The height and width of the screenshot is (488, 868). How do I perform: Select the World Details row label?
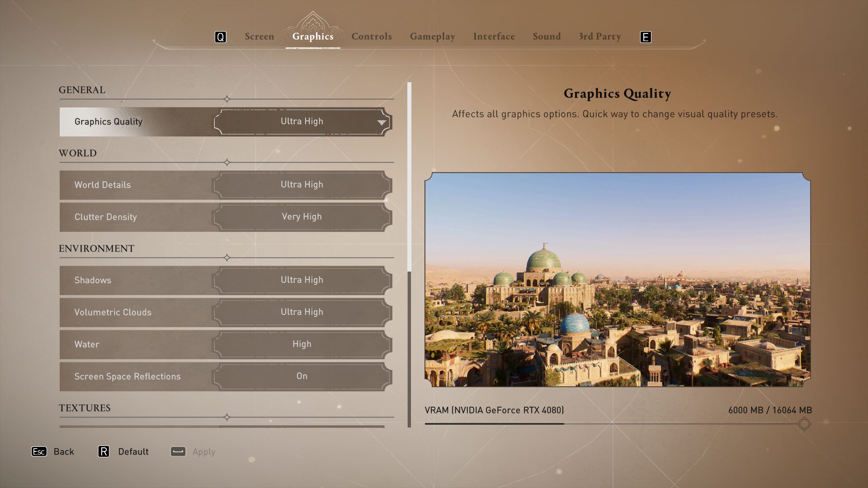(x=103, y=185)
